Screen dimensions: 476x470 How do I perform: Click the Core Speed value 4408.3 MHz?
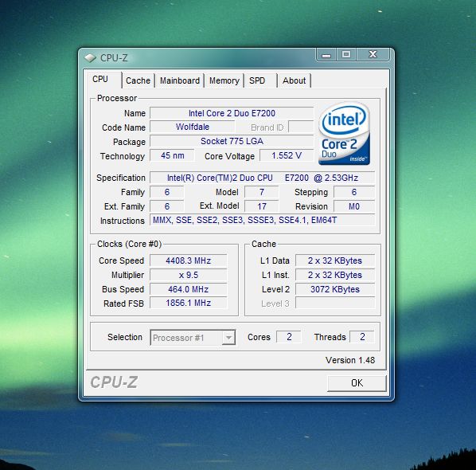click(x=188, y=260)
